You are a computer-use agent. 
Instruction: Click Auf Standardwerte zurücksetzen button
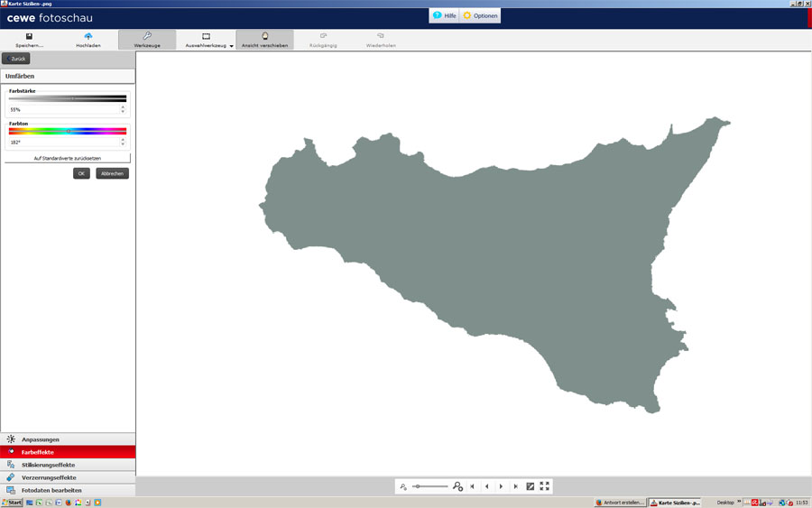point(68,158)
